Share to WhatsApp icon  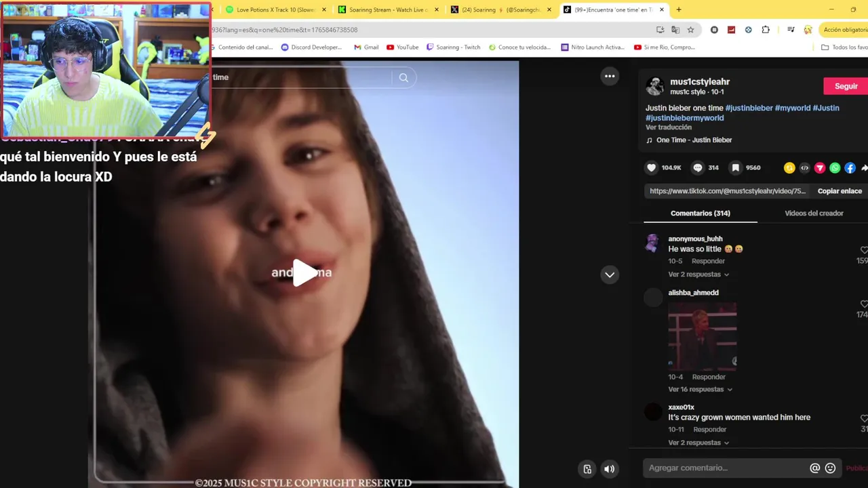click(835, 168)
